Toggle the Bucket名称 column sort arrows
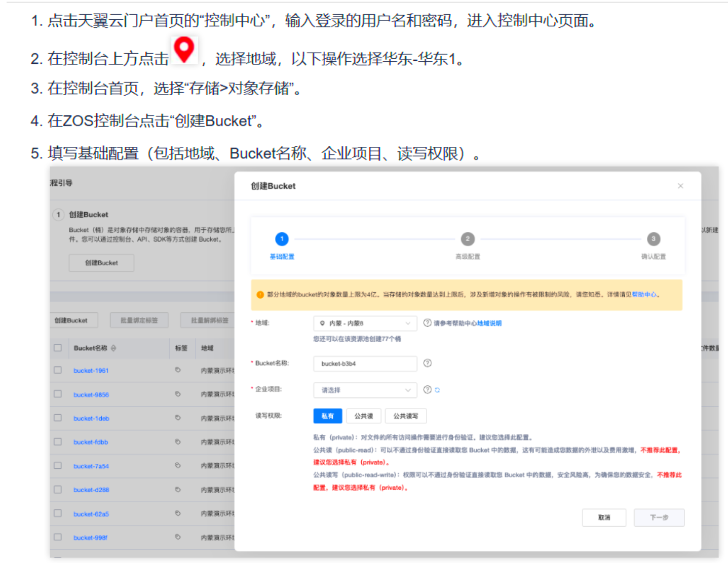 point(113,347)
